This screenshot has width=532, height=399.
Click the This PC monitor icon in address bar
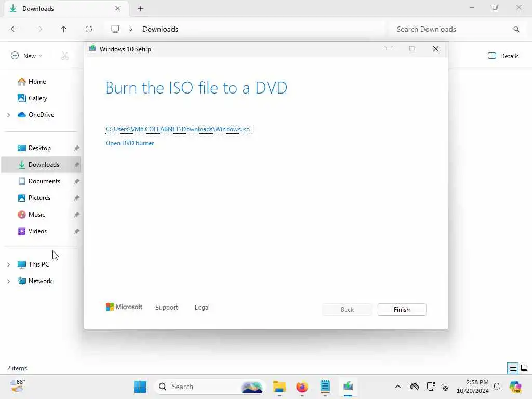pos(115,29)
